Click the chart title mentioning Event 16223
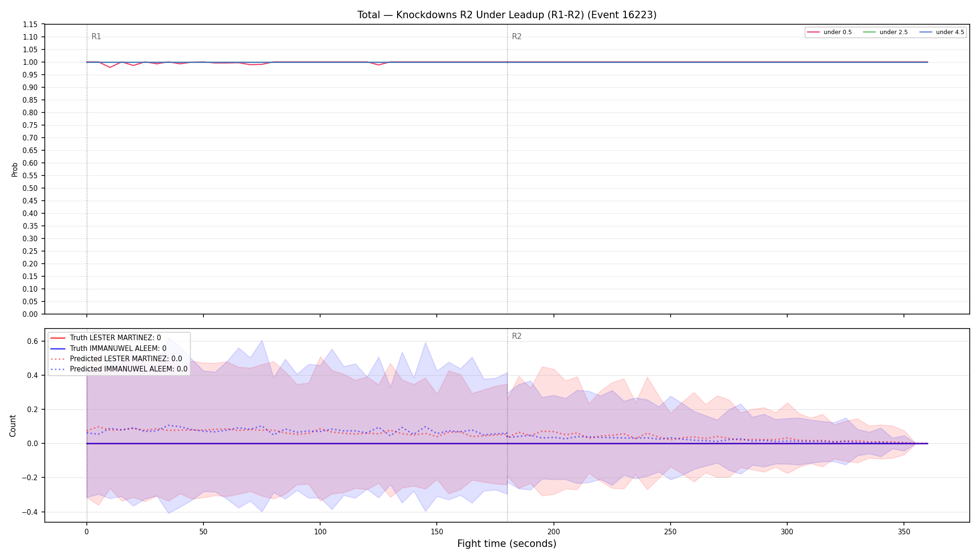This screenshot has height=560, width=980. point(507,15)
